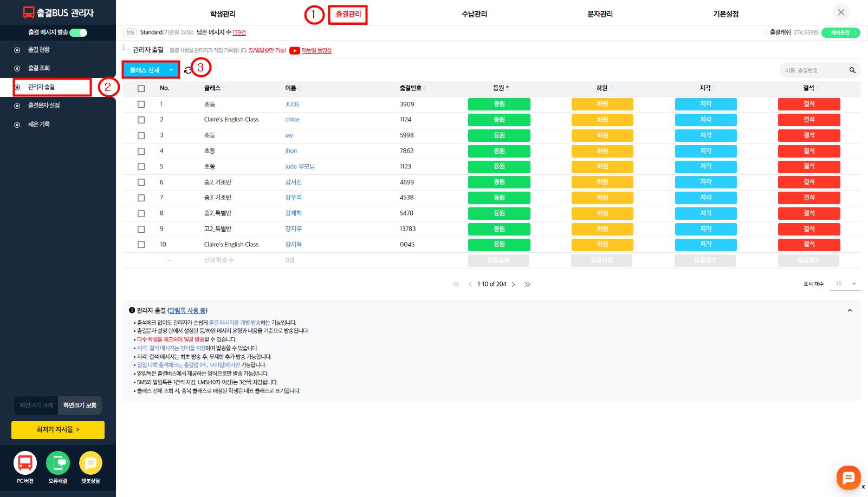Collapse the 관리자 출결 info panel
Image resolution: width=868 pixels, height=497 pixels.
click(850, 310)
